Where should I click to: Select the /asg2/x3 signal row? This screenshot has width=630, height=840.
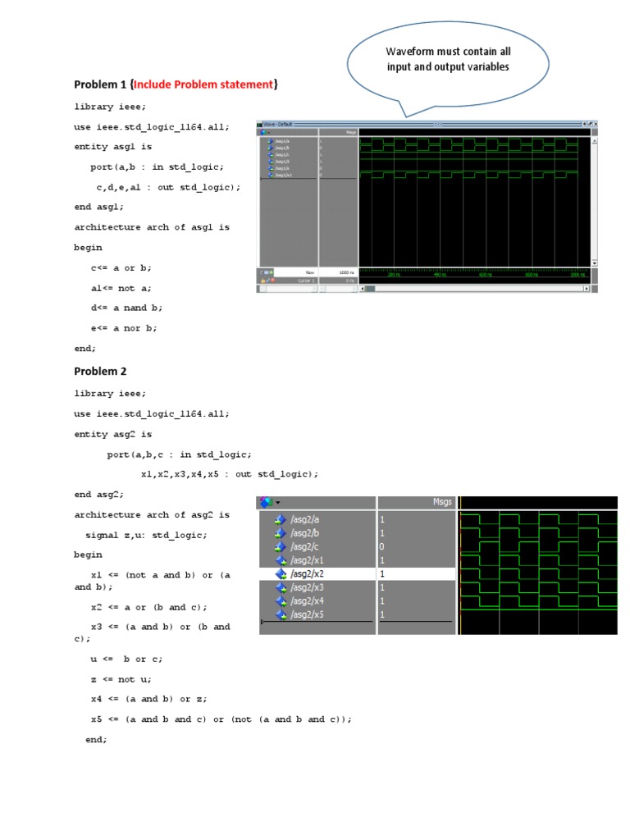coord(317,587)
